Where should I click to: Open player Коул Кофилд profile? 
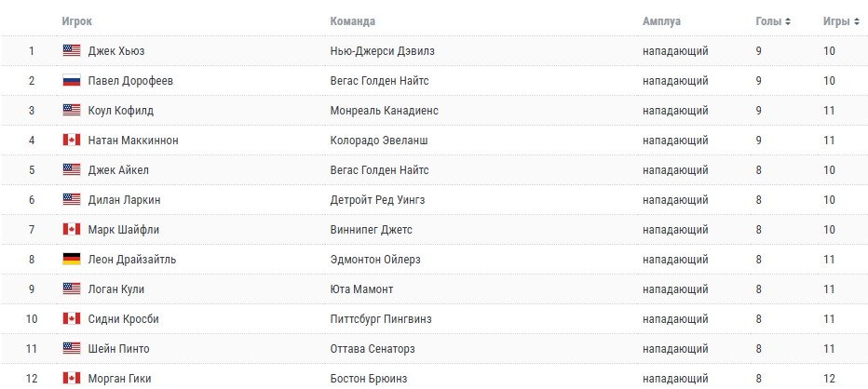tap(121, 110)
